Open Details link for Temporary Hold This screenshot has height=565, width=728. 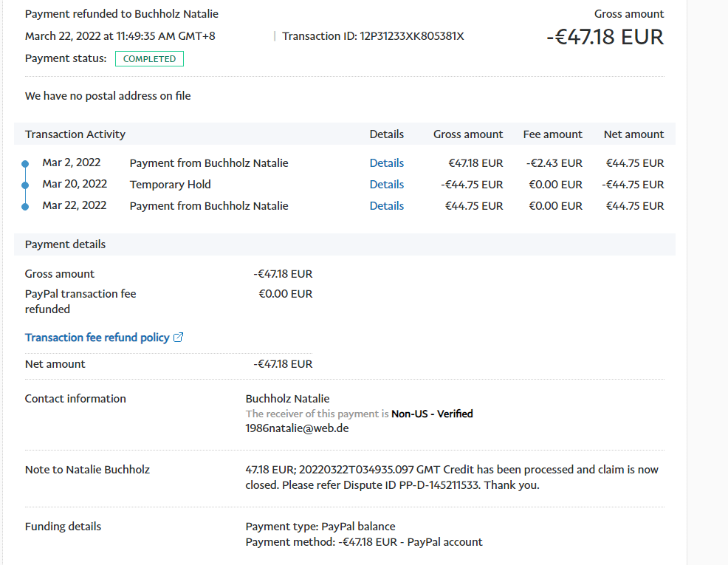[386, 185]
